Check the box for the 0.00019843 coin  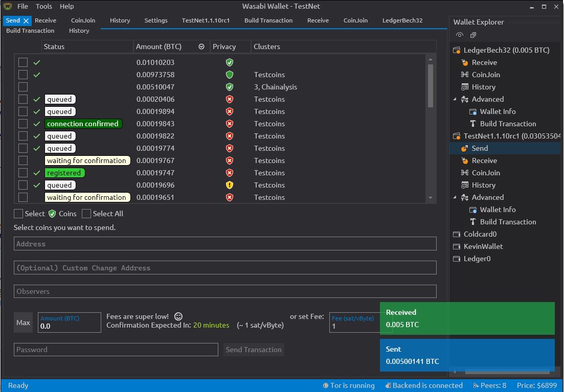(x=23, y=124)
